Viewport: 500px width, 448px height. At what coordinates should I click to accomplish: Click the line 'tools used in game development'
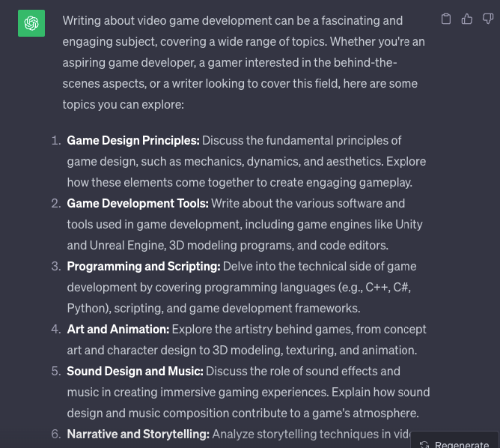tap(245, 224)
